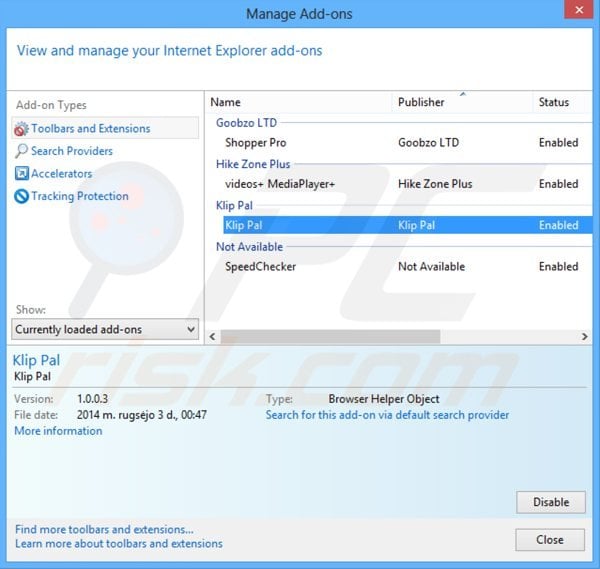Click Search for this add-on link
This screenshot has width=600, height=569.
(387, 415)
